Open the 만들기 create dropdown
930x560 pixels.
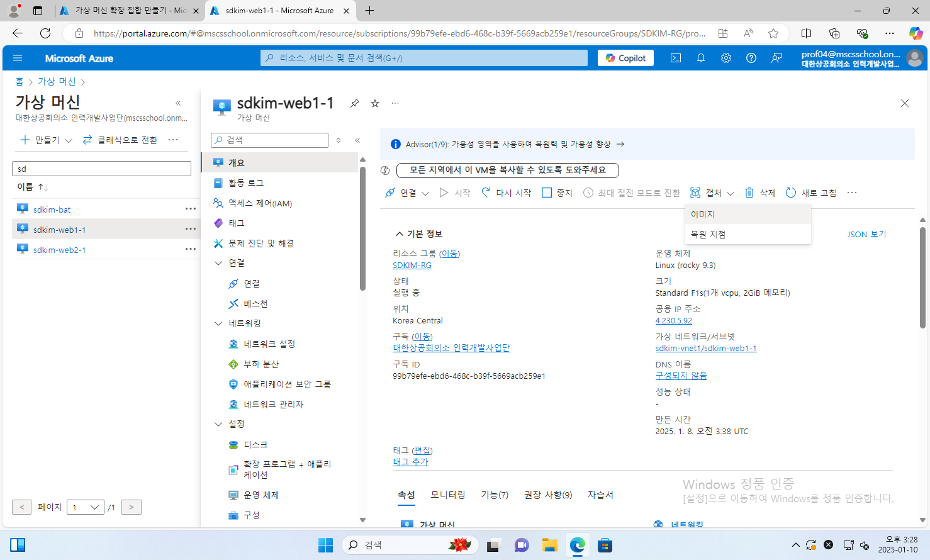coord(47,140)
